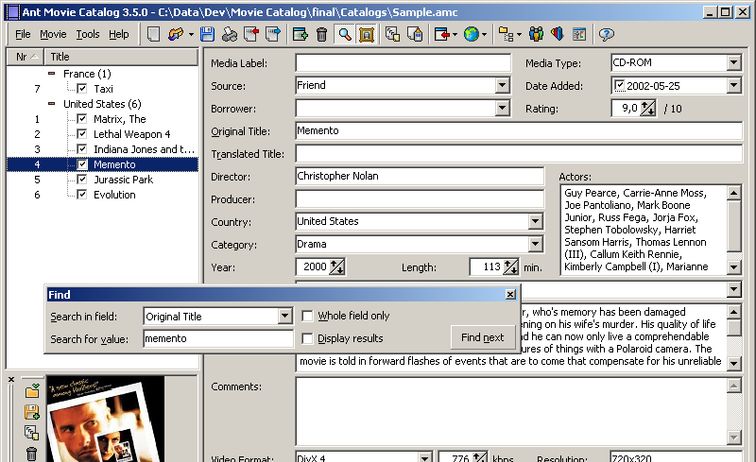Image resolution: width=756 pixels, height=462 pixels.
Task: Close the Find dialog
Action: (x=510, y=294)
